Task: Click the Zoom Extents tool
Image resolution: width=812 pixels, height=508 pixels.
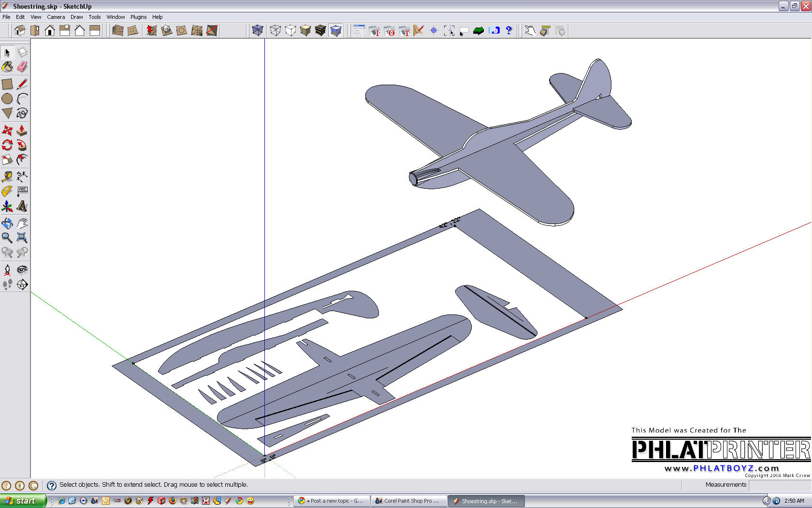Action: 22,238
